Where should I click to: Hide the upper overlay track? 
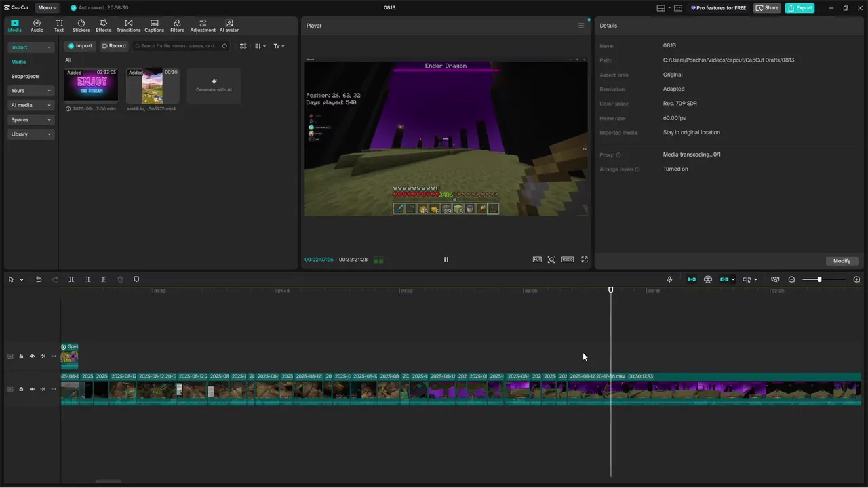pyautogui.click(x=32, y=357)
